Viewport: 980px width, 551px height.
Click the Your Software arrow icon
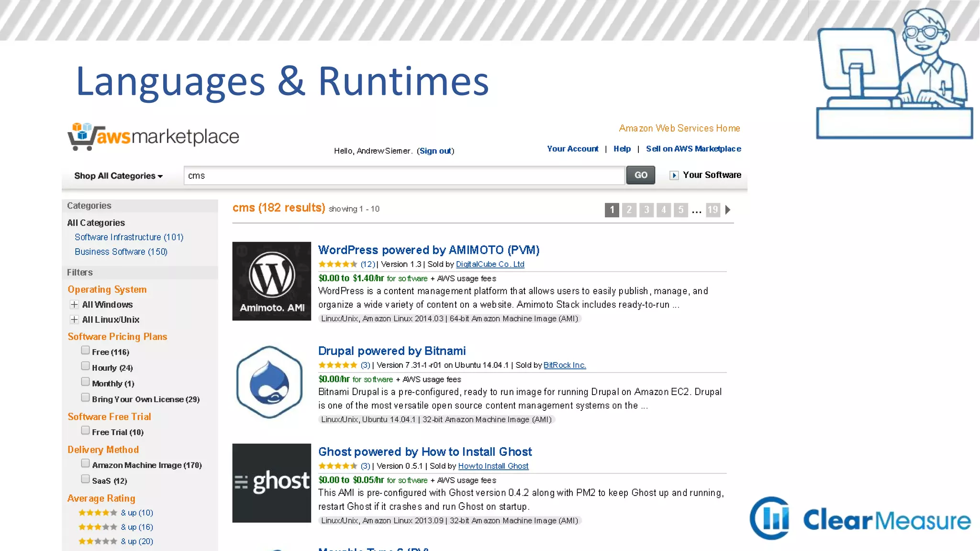(674, 176)
